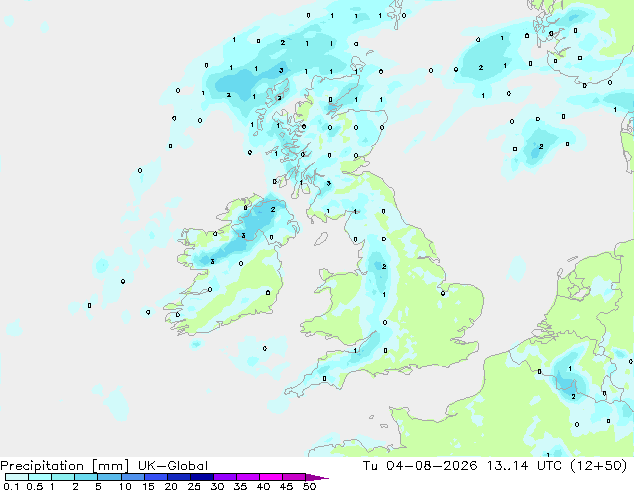Click the '50' legend label
Screen dimensions: 634x490
click(x=309, y=486)
